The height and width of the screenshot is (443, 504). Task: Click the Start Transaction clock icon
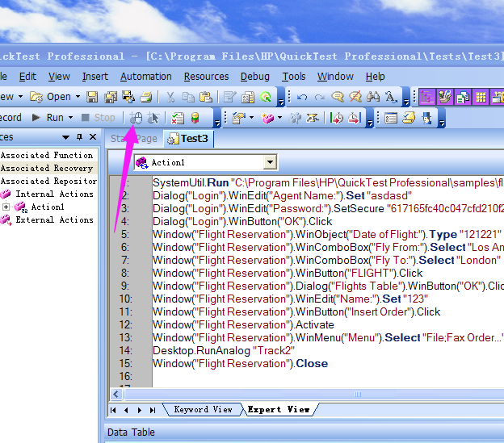tap(336, 118)
